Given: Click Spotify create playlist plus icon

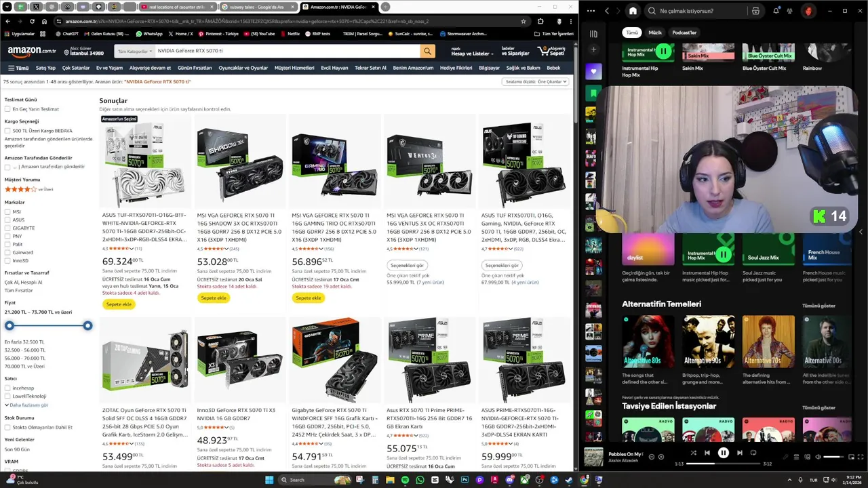Looking at the screenshot, I should (593, 49).
